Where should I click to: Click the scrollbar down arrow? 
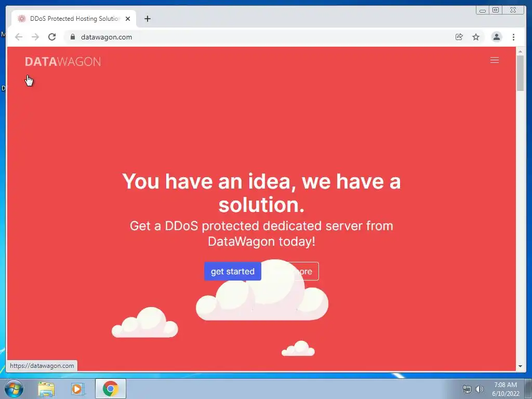(x=520, y=366)
